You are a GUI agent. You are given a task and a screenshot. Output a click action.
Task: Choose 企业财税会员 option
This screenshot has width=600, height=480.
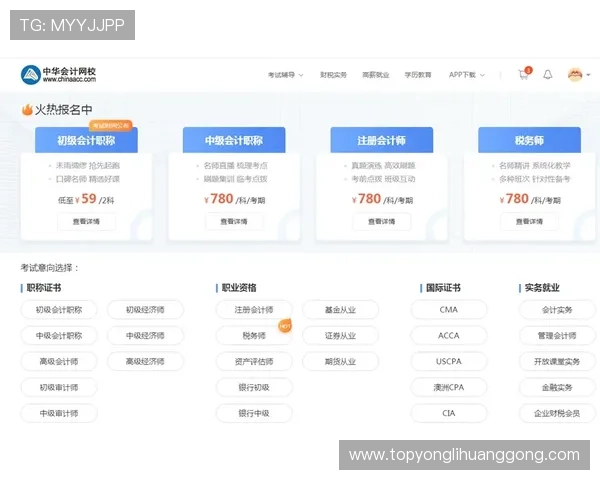tap(557, 413)
